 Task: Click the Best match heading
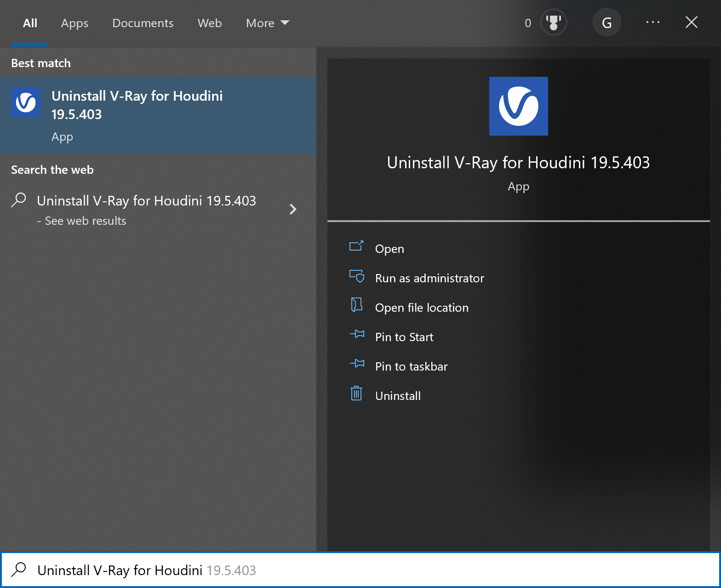pos(41,63)
